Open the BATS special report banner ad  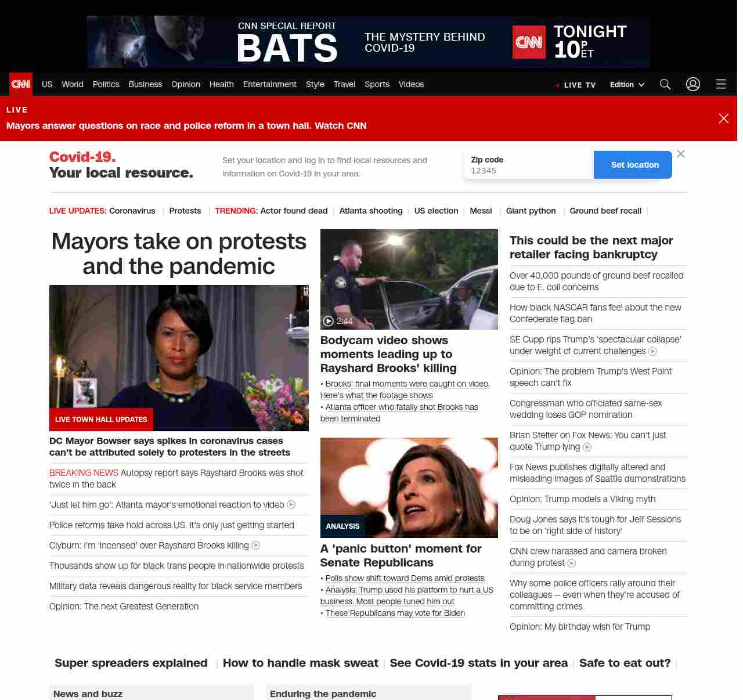coord(368,42)
